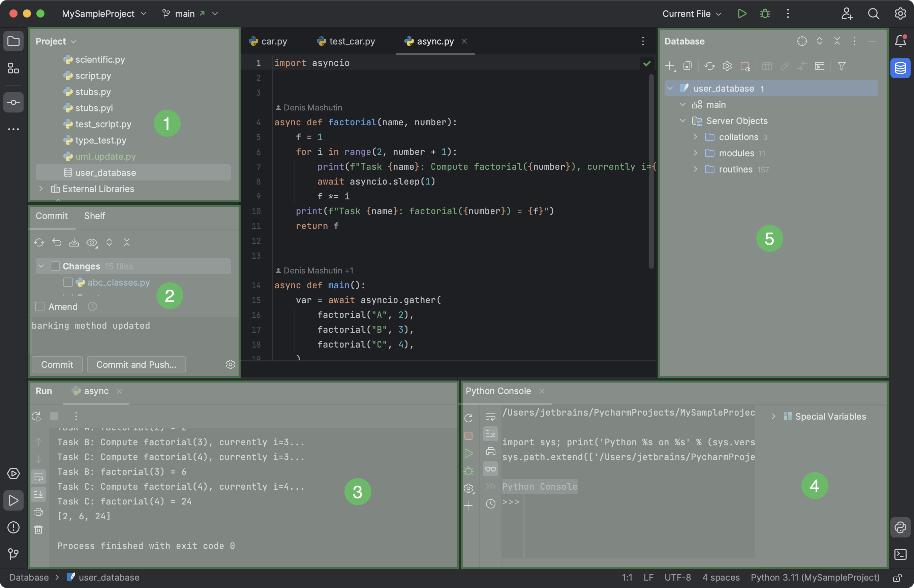914x588 pixels.
Task: Open the Database tool window from right sidebar
Action: click(x=901, y=68)
